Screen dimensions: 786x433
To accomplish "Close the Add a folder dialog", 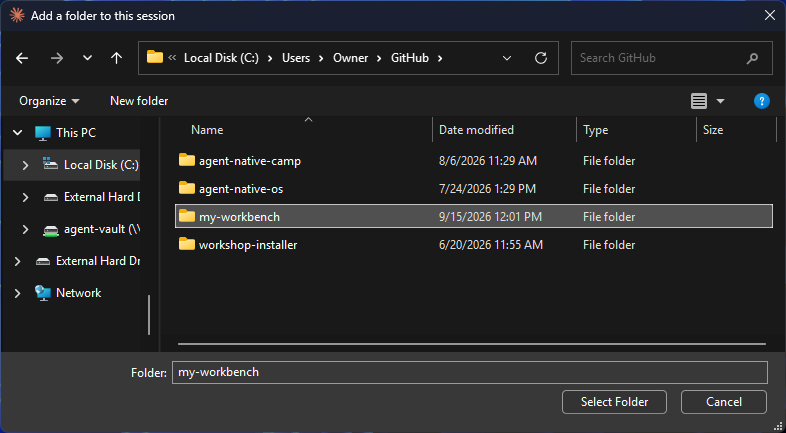I will click(769, 16).
